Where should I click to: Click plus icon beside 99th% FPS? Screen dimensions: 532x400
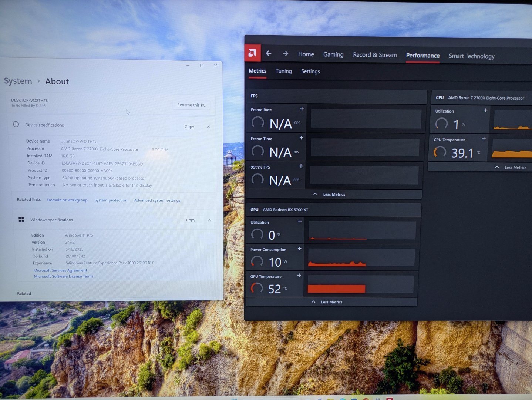pyautogui.click(x=301, y=166)
